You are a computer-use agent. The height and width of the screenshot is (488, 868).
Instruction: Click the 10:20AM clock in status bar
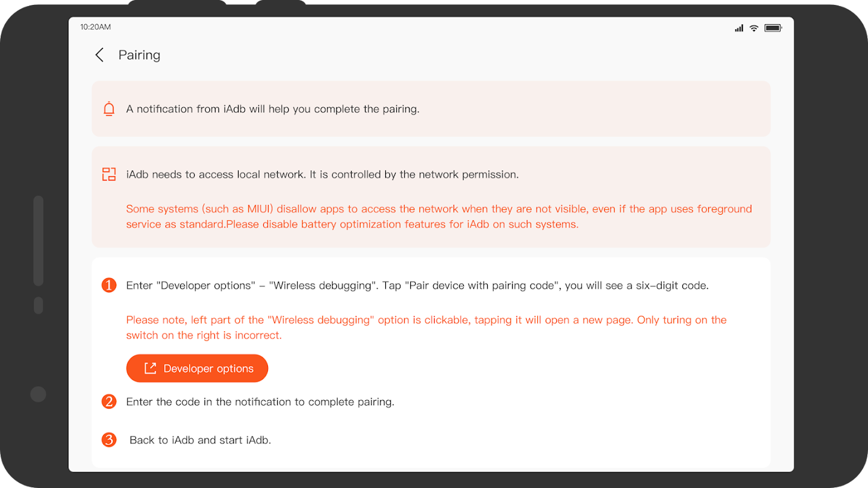[95, 27]
